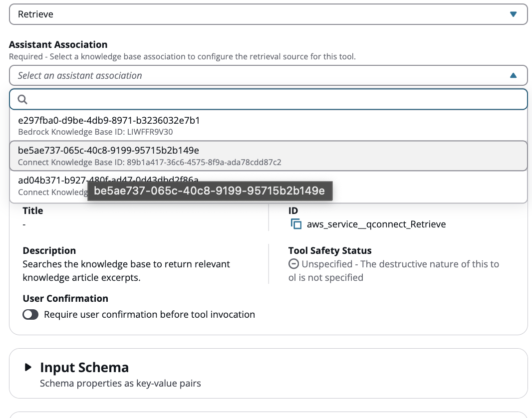
Task: Click the Input Schema heading
Action: click(x=84, y=368)
